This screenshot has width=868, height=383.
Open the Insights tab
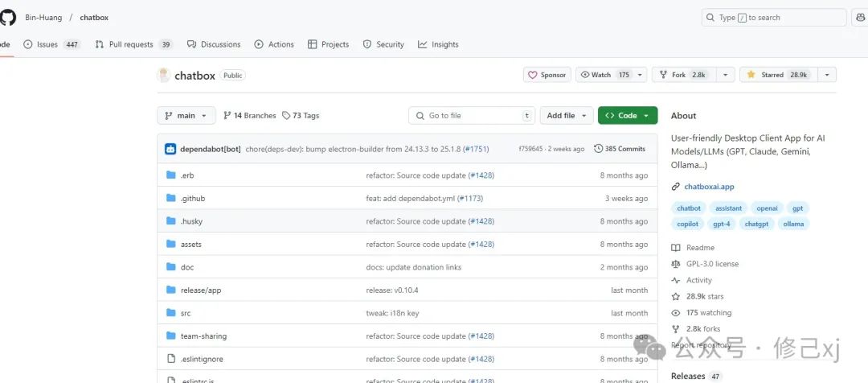point(438,44)
